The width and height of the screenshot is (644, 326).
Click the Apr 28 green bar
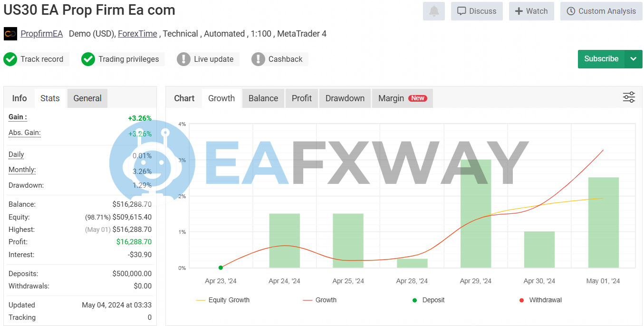[x=412, y=263]
